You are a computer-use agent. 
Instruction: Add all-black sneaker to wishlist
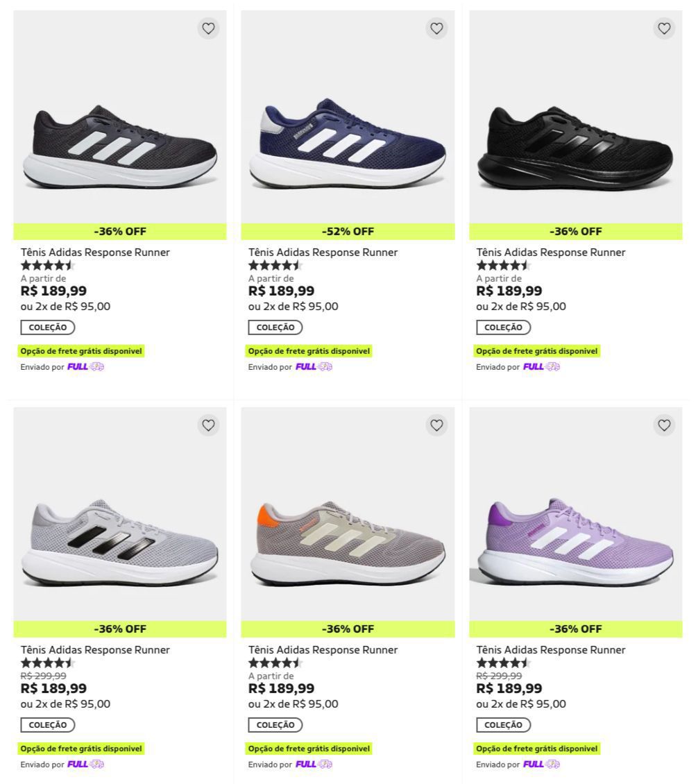tap(664, 28)
